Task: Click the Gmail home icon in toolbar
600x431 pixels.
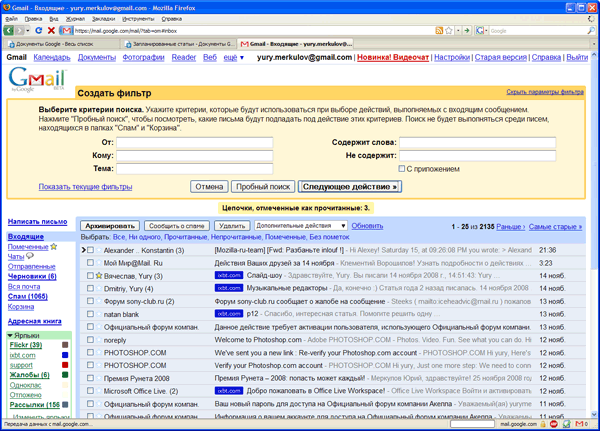Action: click(67, 30)
